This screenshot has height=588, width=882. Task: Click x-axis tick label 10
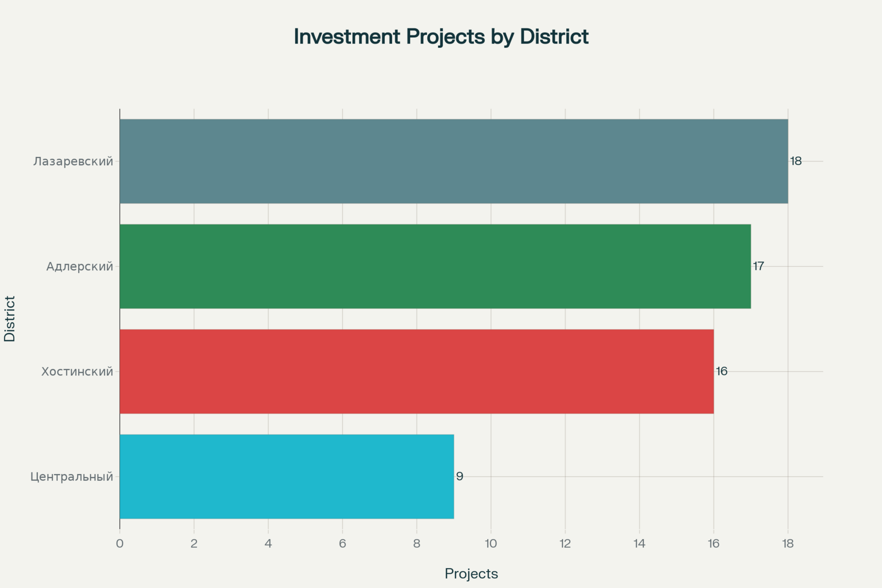coord(491,543)
